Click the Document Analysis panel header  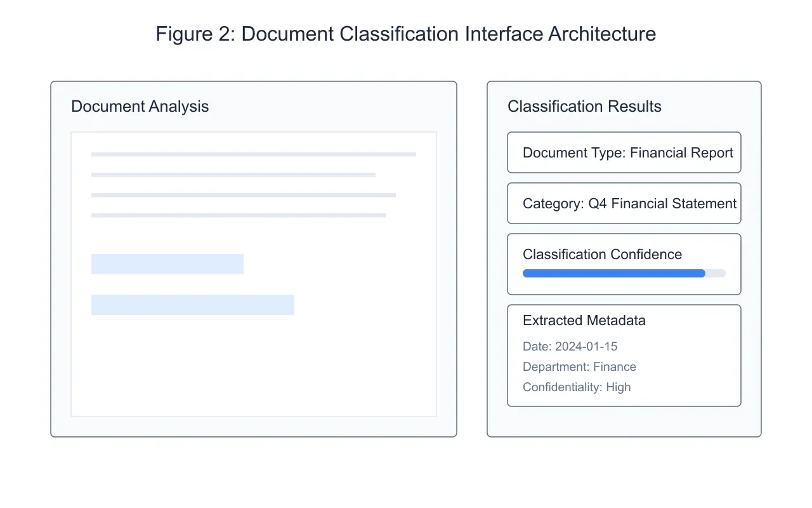(140, 106)
